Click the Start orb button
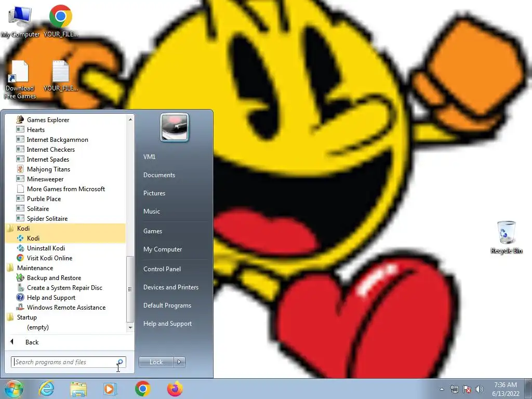 (x=14, y=389)
